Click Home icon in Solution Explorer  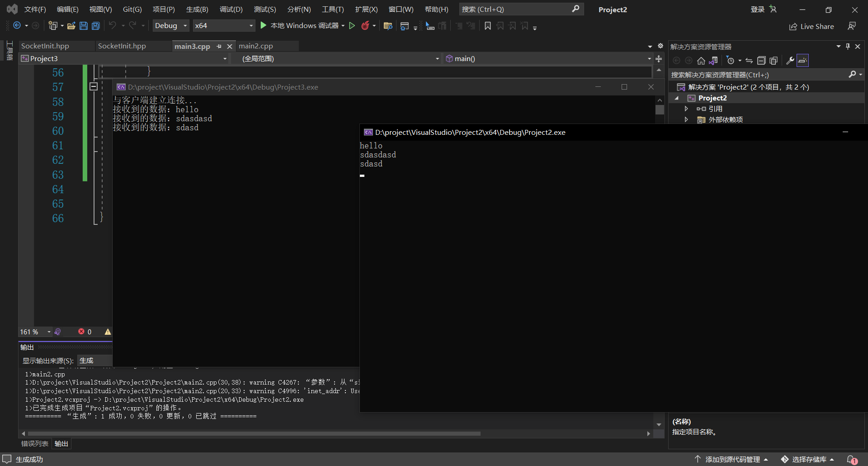pos(701,61)
